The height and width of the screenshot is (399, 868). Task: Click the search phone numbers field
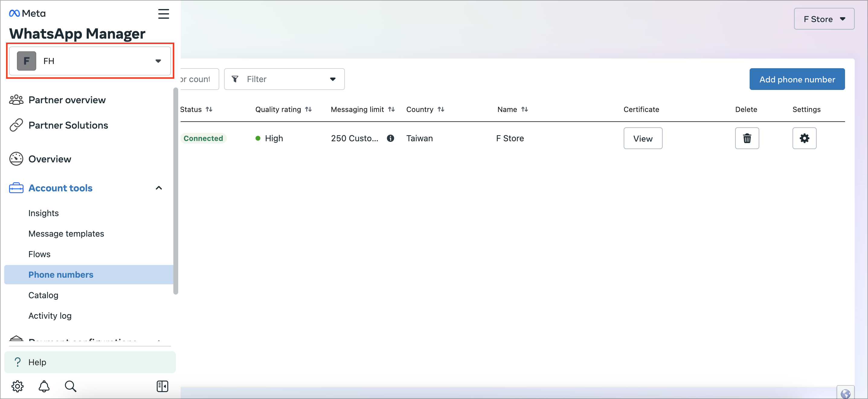tap(199, 79)
